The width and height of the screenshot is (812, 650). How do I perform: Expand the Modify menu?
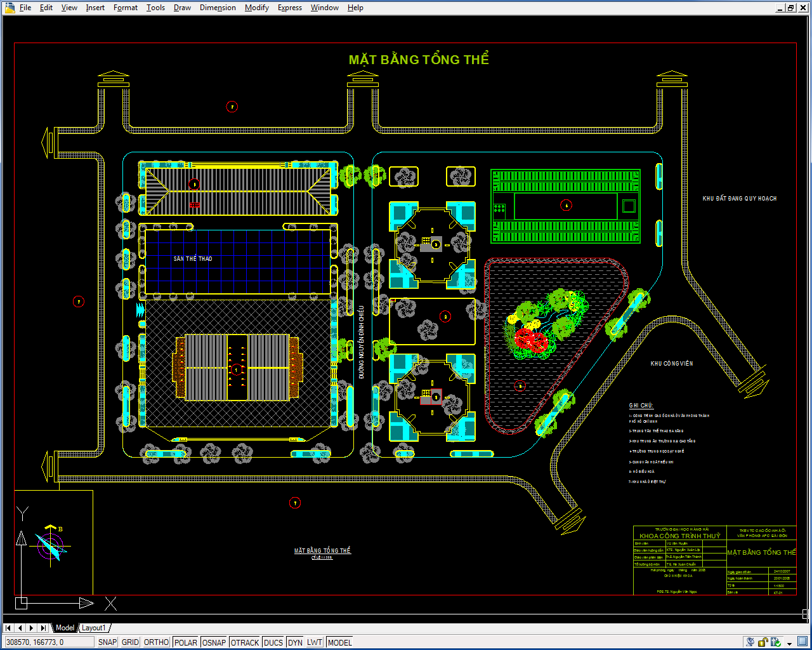point(256,8)
